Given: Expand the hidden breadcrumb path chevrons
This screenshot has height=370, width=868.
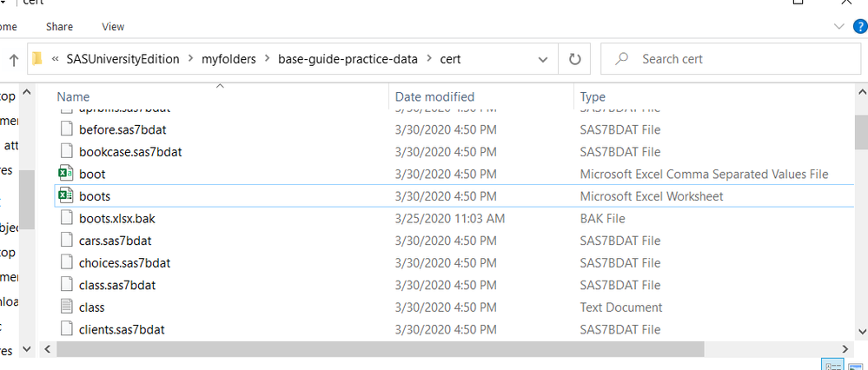Looking at the screenshot, I should click(x=56, y=59).
